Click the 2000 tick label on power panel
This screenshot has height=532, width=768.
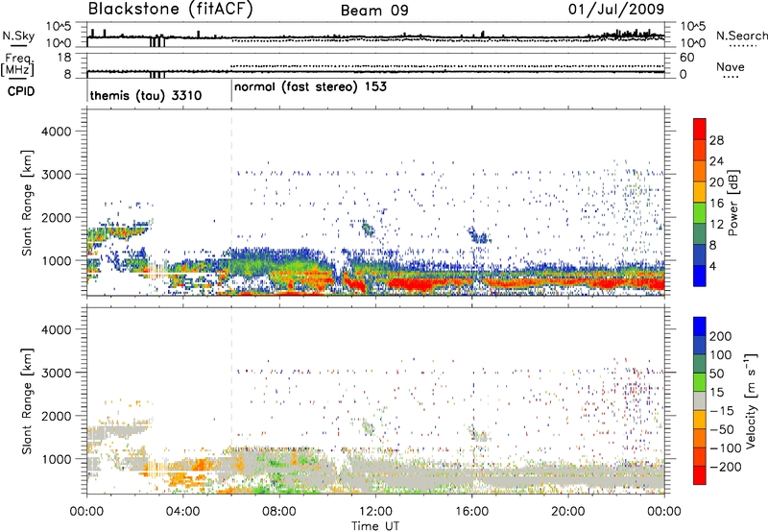57,217
